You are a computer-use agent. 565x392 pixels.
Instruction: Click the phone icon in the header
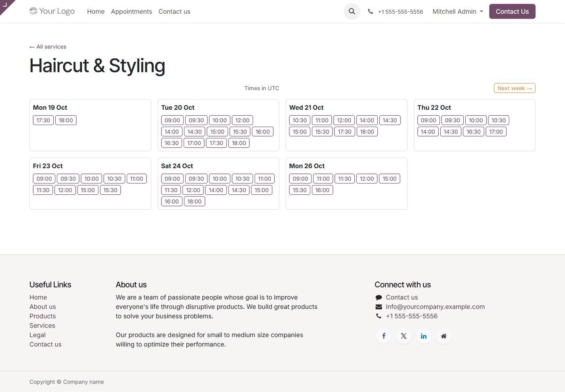pos(370,12)
